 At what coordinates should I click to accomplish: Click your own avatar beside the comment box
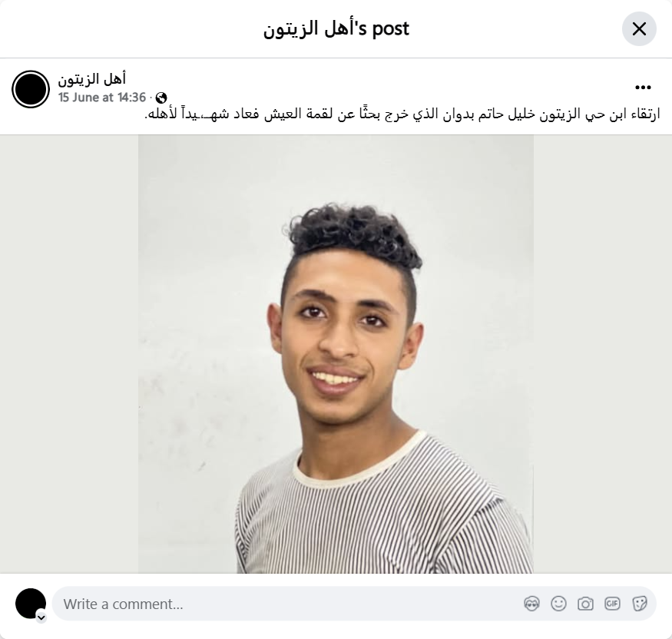click(x=31, y=604)
